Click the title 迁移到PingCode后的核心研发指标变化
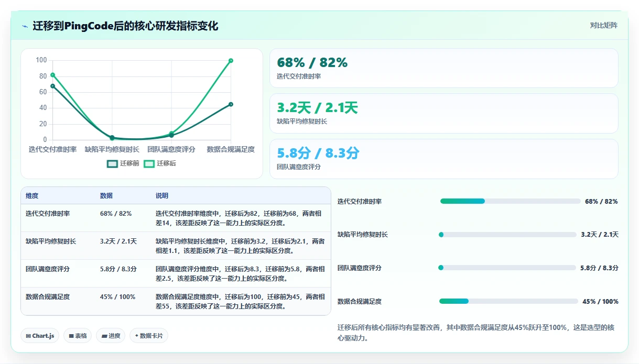This screenshot has height=364, width=639. pyautogui.click(x=125, y=26)
